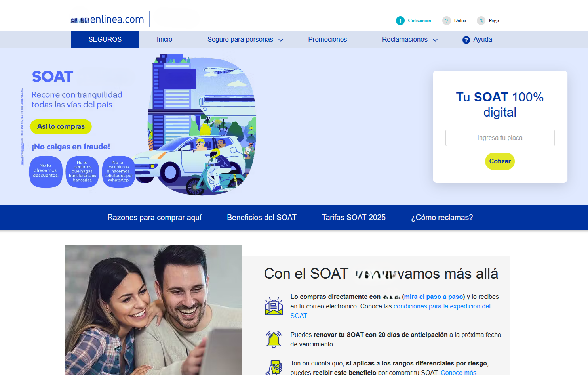The height and width of the screenshot is (375, 588).
Task: Click the percent discount tag icon
Action: [274, 367]
